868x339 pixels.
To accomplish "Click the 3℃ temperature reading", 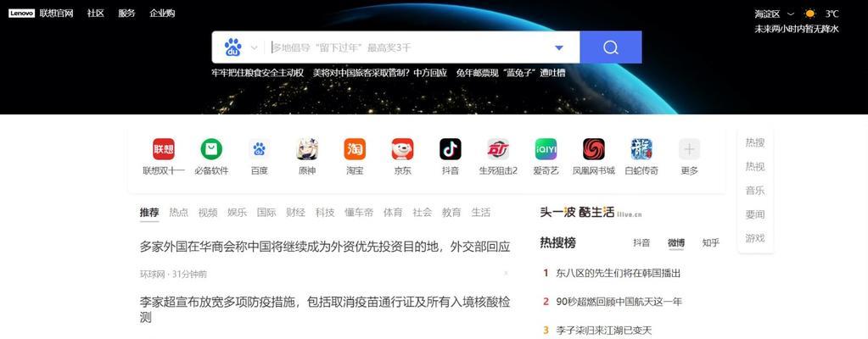I will coord(832,14).
